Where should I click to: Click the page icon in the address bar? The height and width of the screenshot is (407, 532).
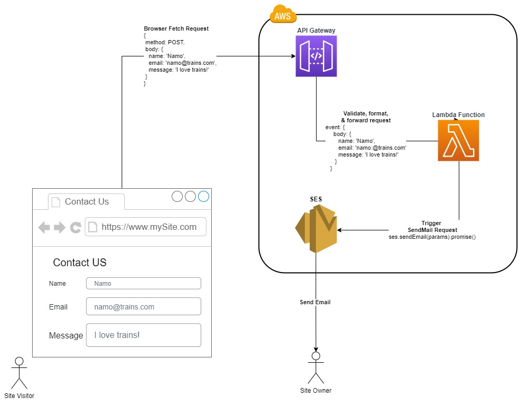[x=93, y=227]
